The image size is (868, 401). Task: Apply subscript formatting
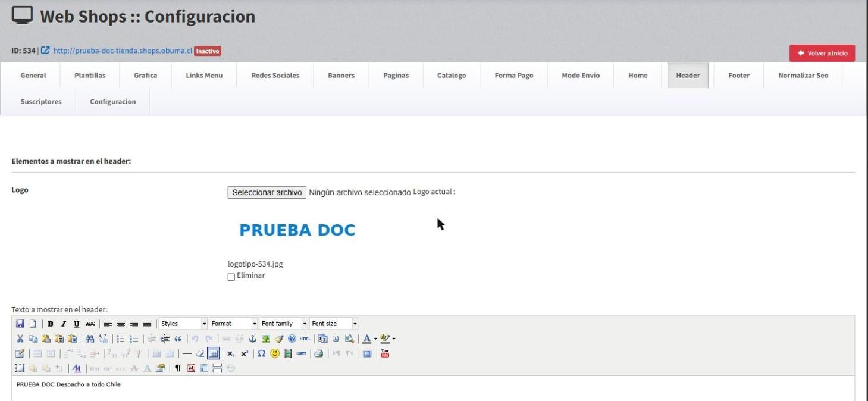pyautogui.click(x=231, y=353)
